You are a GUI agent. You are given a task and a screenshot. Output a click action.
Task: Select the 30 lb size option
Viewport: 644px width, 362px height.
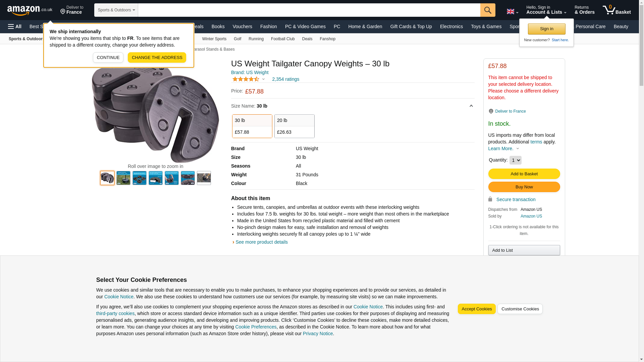[x=252, y=126]
